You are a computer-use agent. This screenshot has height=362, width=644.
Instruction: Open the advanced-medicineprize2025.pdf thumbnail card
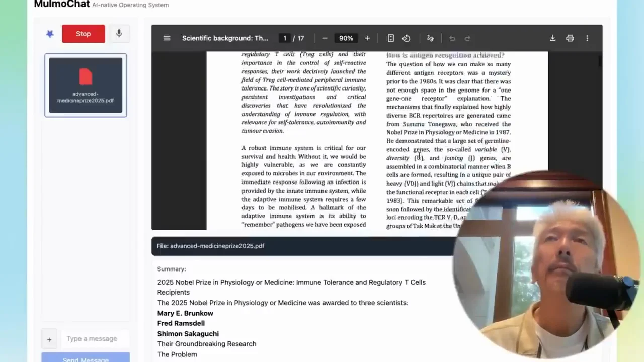coord(86,85)
